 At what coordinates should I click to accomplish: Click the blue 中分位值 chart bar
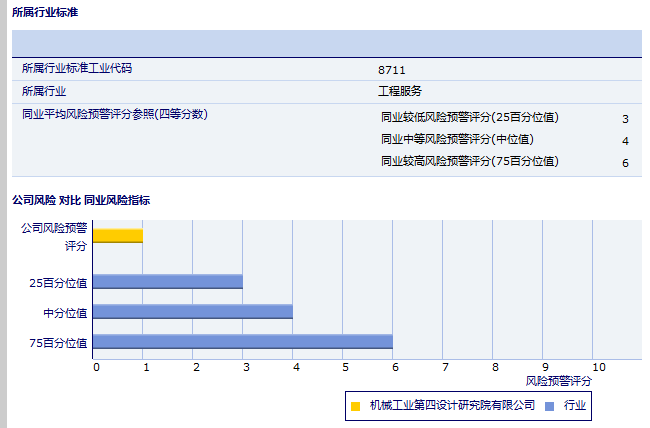(193, 311)
